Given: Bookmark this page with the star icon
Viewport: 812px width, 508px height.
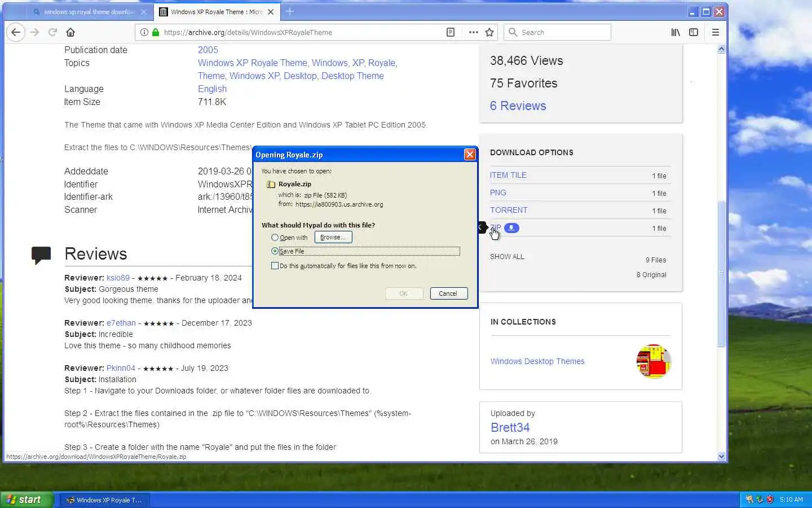Looking at the screenshot, I should point(489,32).
